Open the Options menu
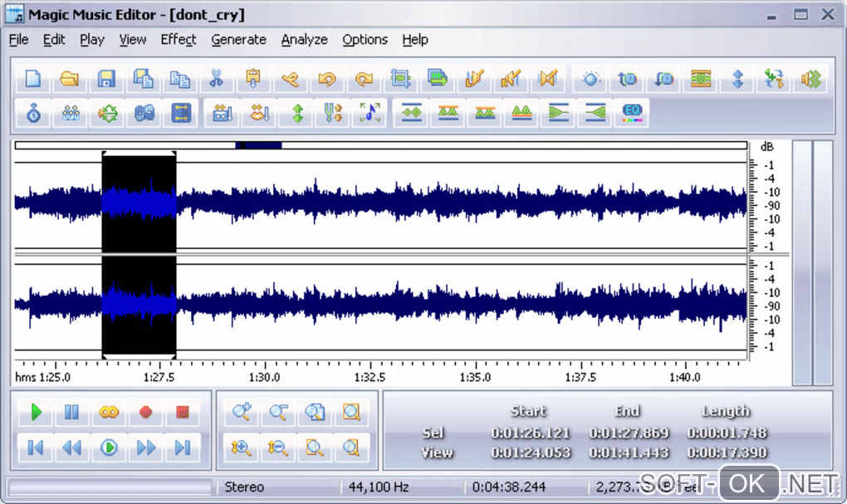Viewport: 847px width, 504px height. (365, 39)
